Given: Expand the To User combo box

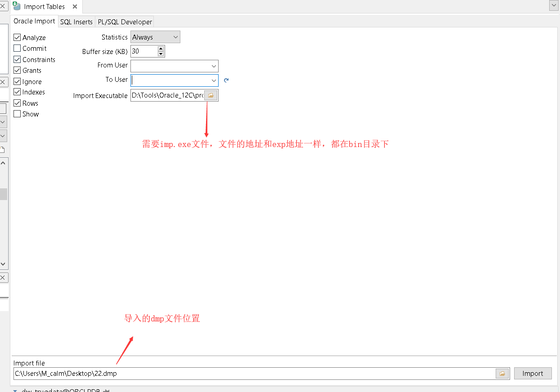Looking at the screenshot, I should (214, 80).
